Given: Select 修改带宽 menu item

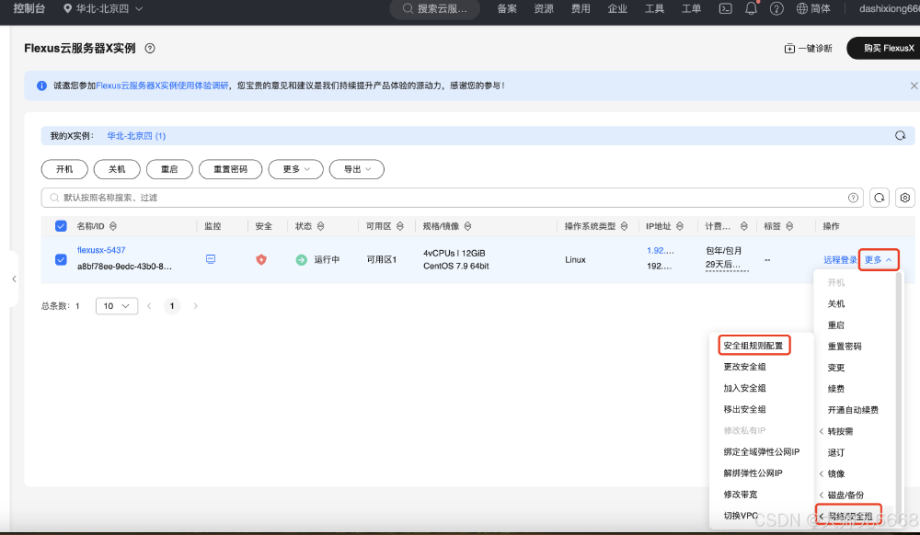Looking at the screenshot, I should 740,494.
